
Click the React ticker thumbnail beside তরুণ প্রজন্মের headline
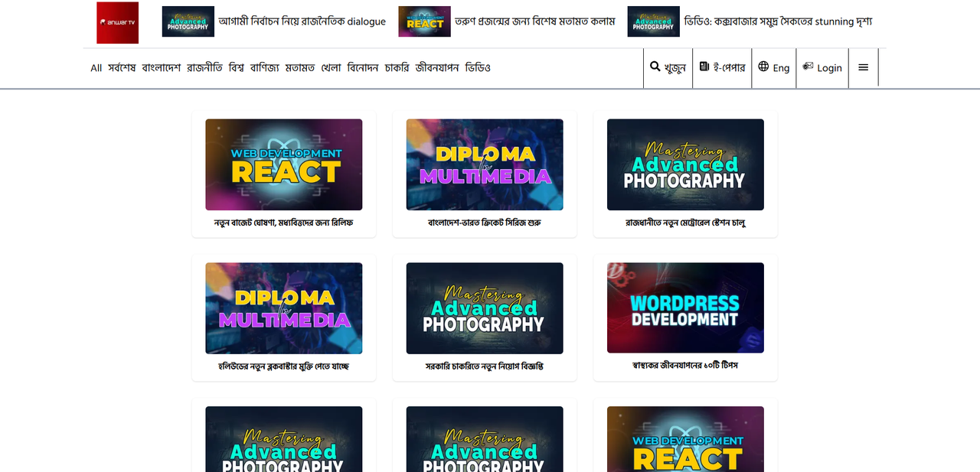click(x=424, y=21)
